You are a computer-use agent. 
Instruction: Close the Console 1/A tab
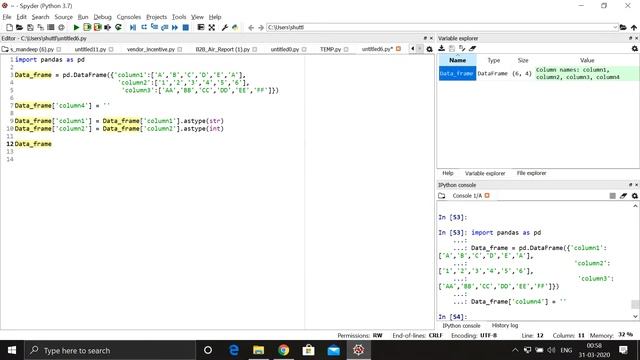(487, 196)
